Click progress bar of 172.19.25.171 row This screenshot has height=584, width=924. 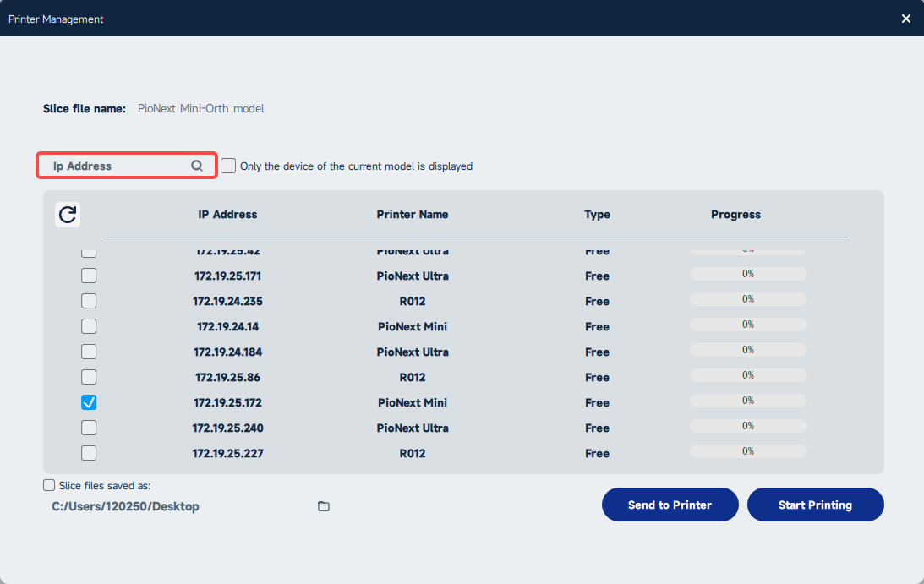tap(748, 274)
